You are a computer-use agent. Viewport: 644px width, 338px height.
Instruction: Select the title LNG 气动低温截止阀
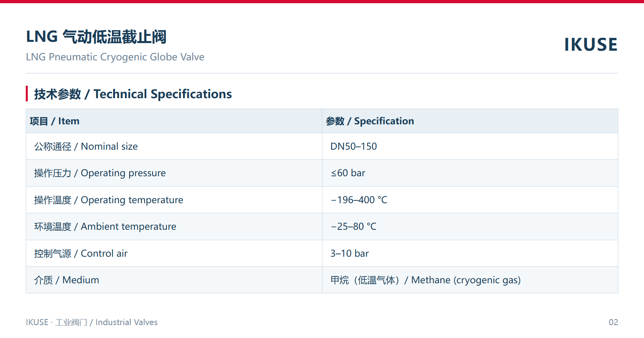(96, 37)
